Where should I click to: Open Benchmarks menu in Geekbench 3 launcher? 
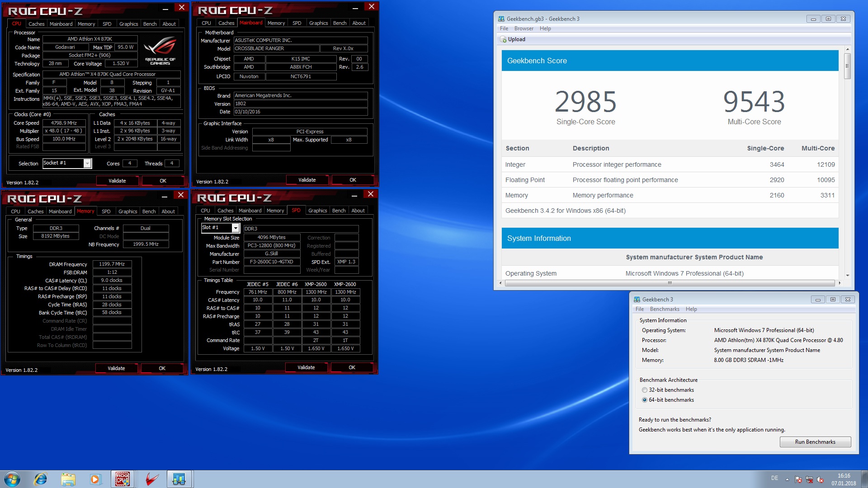665,309
